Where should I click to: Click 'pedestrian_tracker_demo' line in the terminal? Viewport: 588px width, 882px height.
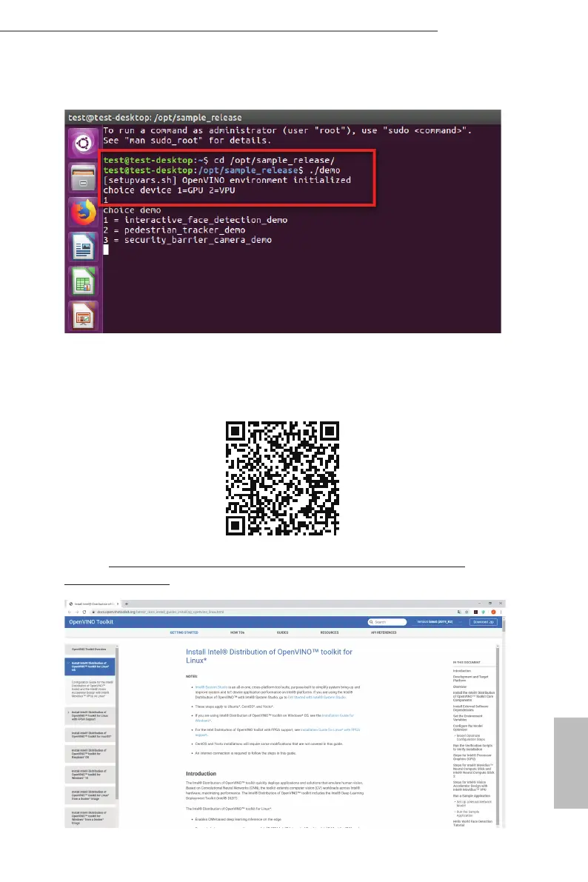[x=175, y=230]
